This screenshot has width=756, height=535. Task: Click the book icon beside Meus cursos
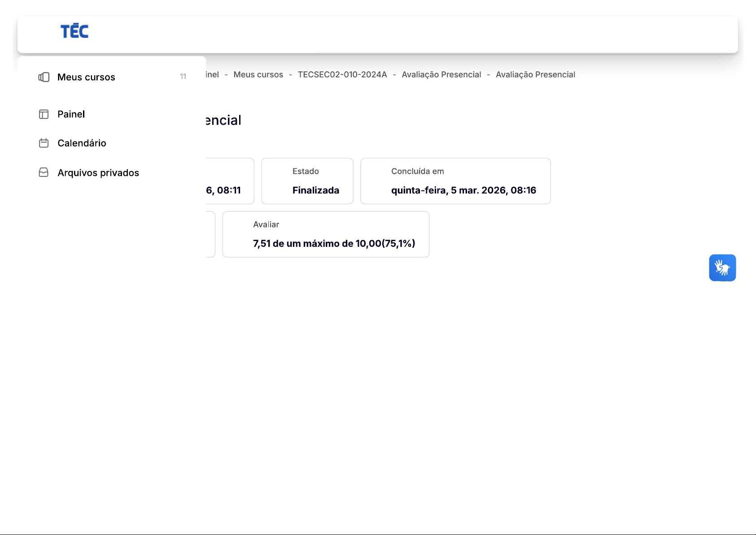(44, 77)
